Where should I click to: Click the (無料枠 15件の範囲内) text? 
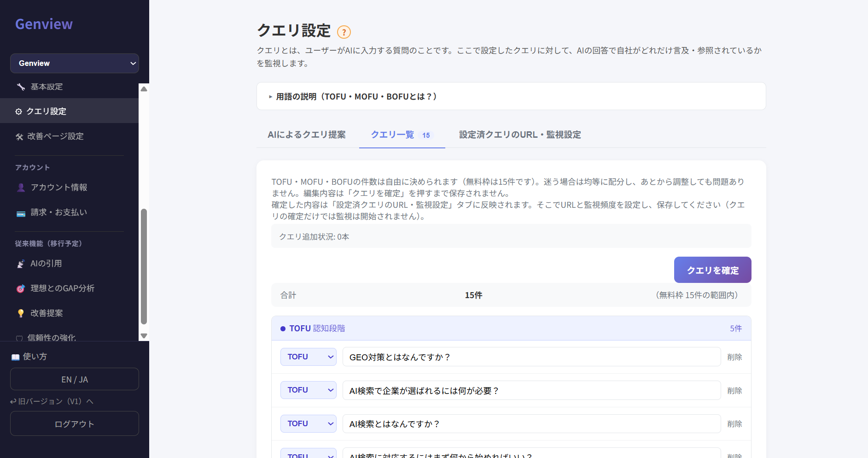pyautogui.click(x=697, y=295)
